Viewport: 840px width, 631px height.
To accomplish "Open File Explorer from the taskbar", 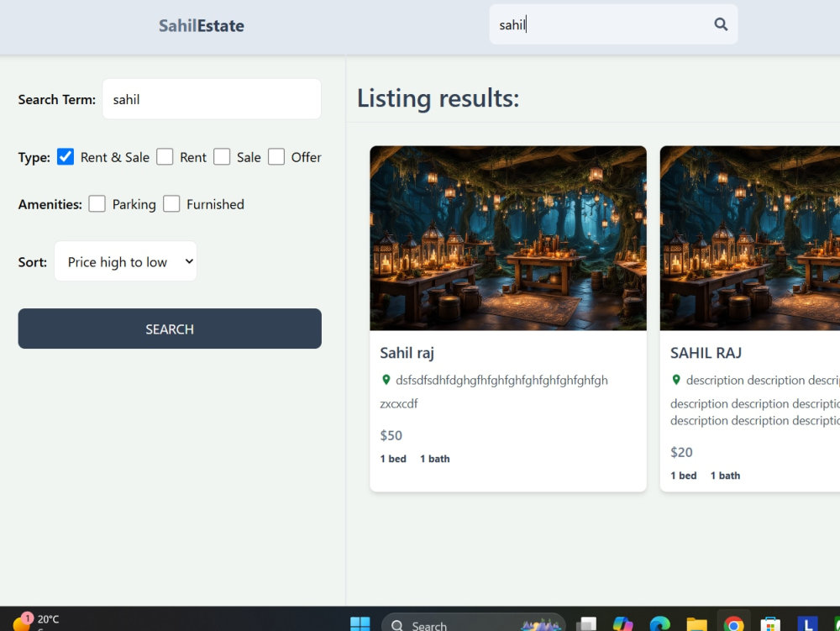I will click(x=696, y=624).
